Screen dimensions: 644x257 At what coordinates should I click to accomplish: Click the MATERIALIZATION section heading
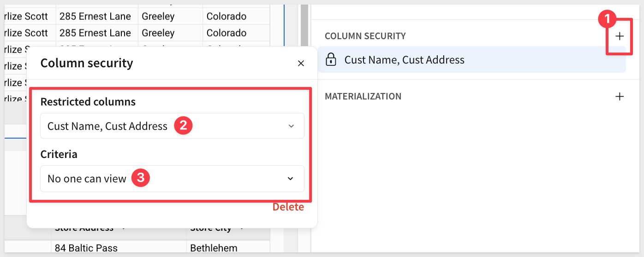(363, 96)
